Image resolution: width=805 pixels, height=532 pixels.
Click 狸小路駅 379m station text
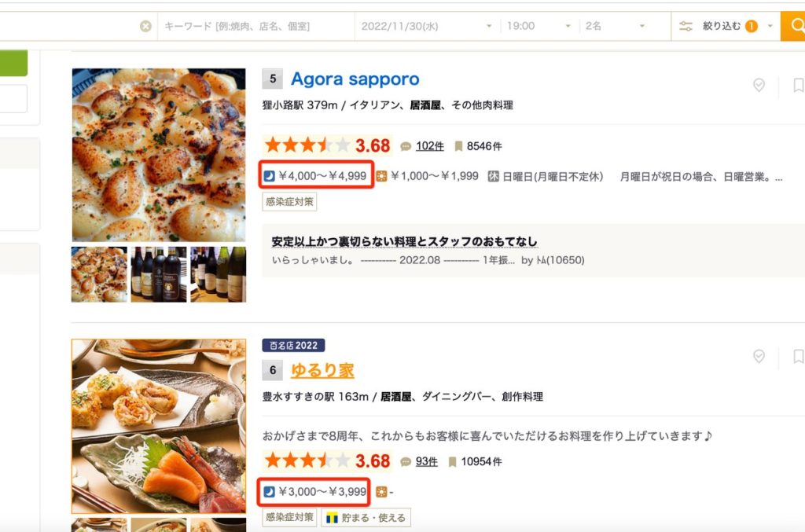[x=300, y=105]
